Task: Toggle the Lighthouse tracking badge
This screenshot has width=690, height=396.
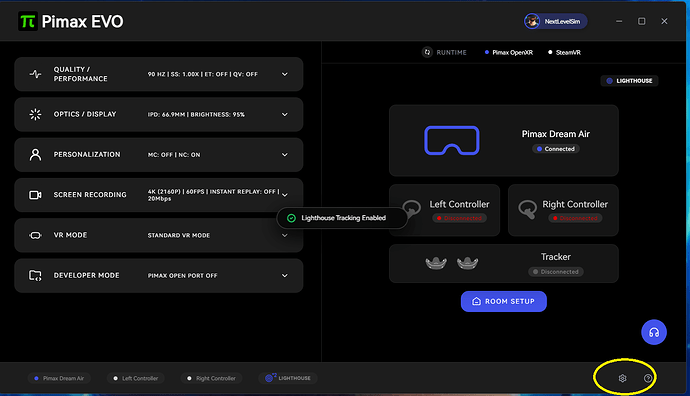Action: click(x=629, y=81)
